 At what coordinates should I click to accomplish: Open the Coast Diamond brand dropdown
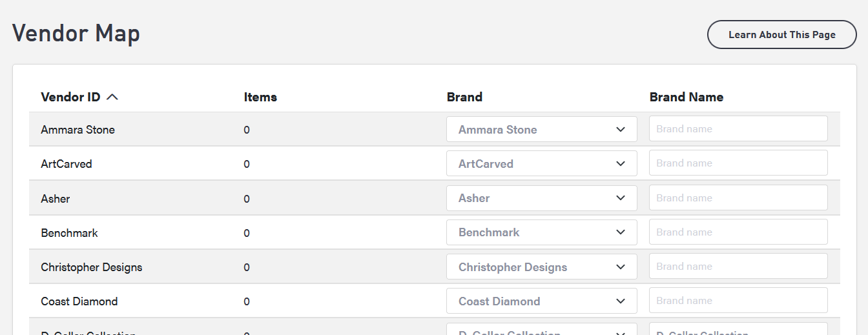(x=541, y=301)
